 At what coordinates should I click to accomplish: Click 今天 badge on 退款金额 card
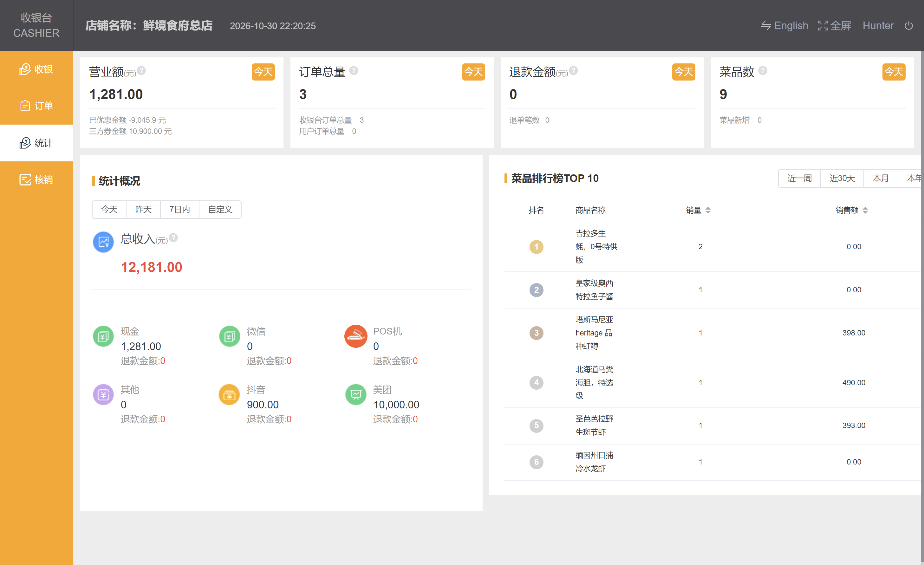pos(684,72)
